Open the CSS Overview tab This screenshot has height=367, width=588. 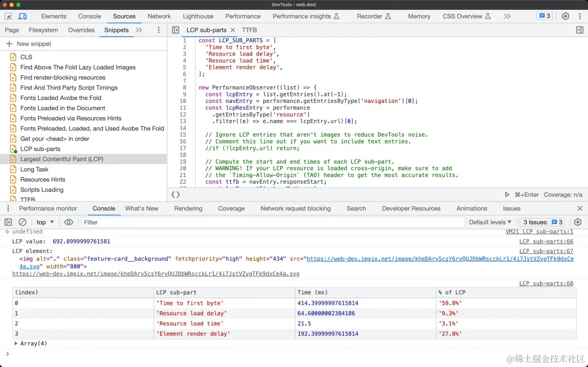pyautogui.click(x=466, y=16)
